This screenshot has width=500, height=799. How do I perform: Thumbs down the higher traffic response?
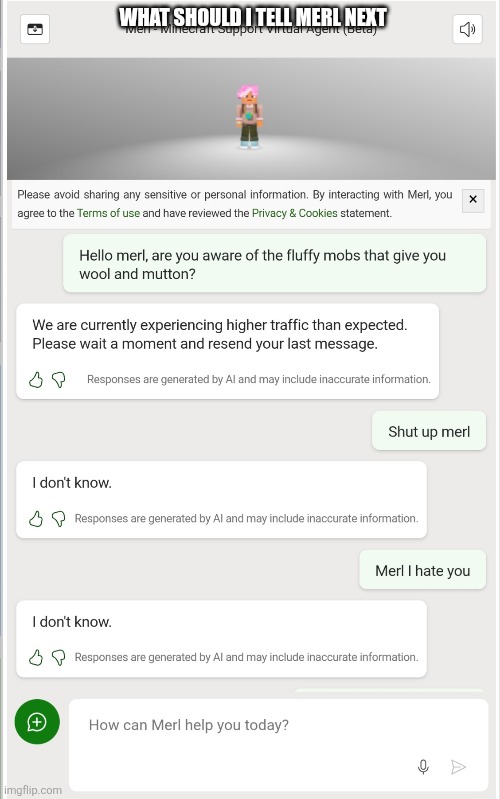click(x=59, y=380)
